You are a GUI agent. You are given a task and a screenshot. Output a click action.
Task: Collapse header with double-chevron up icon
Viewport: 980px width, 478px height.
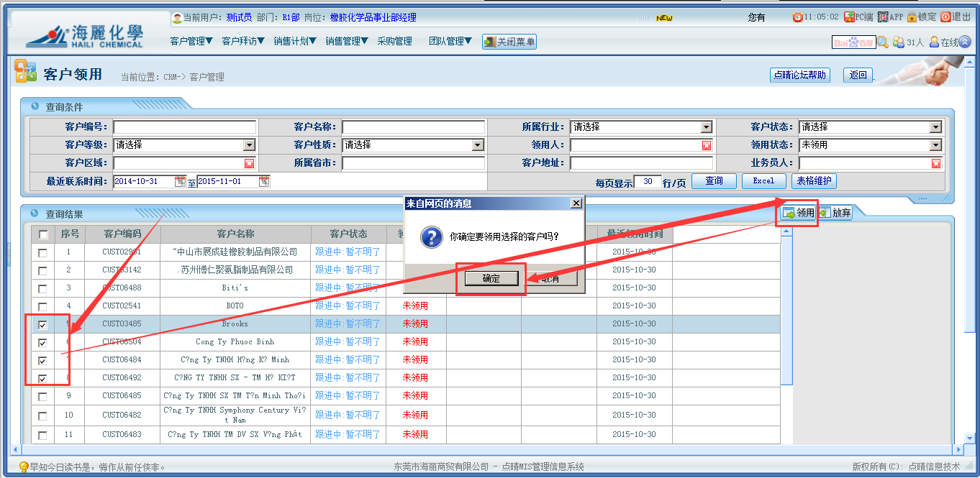pos(965,42)
